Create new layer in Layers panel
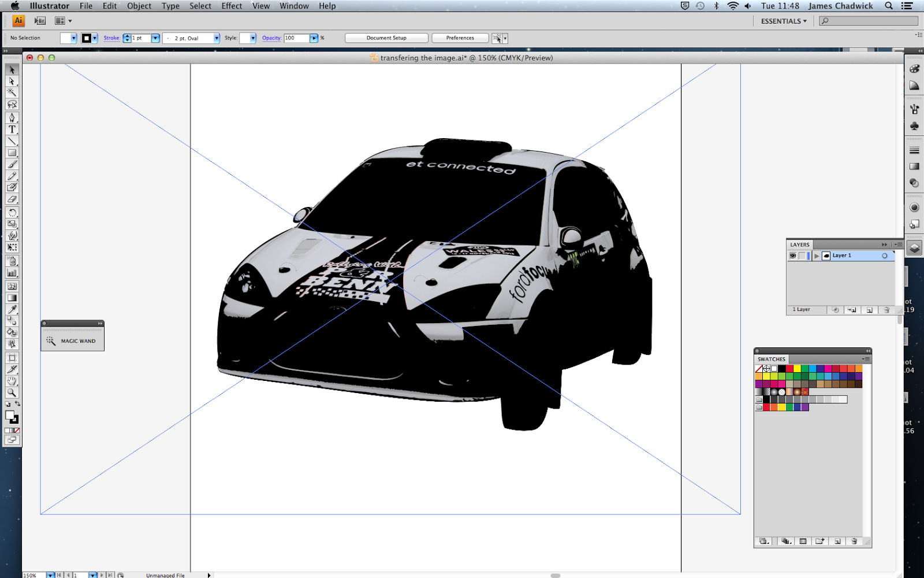924x578 pixels. click(869, 310)
